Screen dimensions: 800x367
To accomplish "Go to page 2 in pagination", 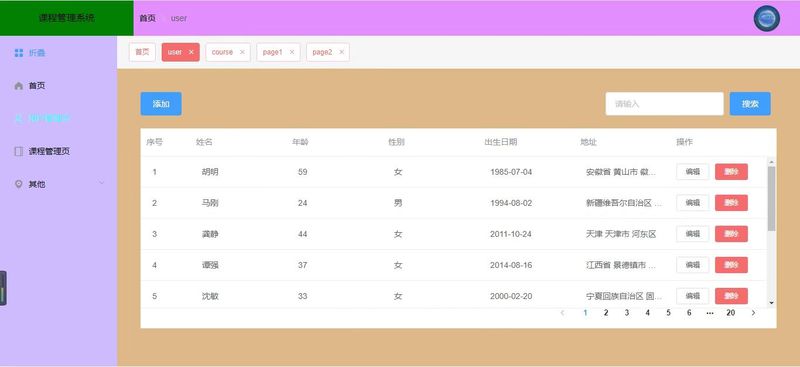I will pos(606,312).
